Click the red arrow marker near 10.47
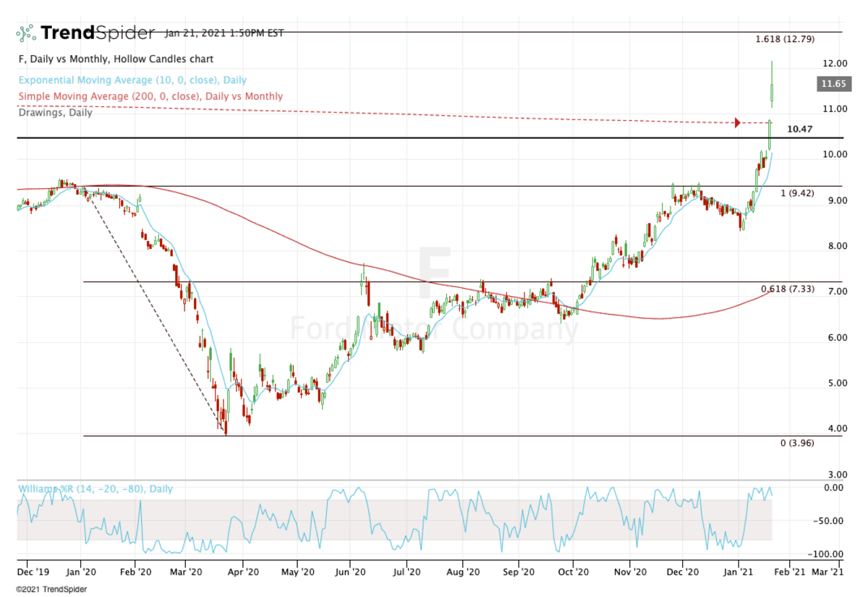868x597 pixels. (x=737, y=122)
